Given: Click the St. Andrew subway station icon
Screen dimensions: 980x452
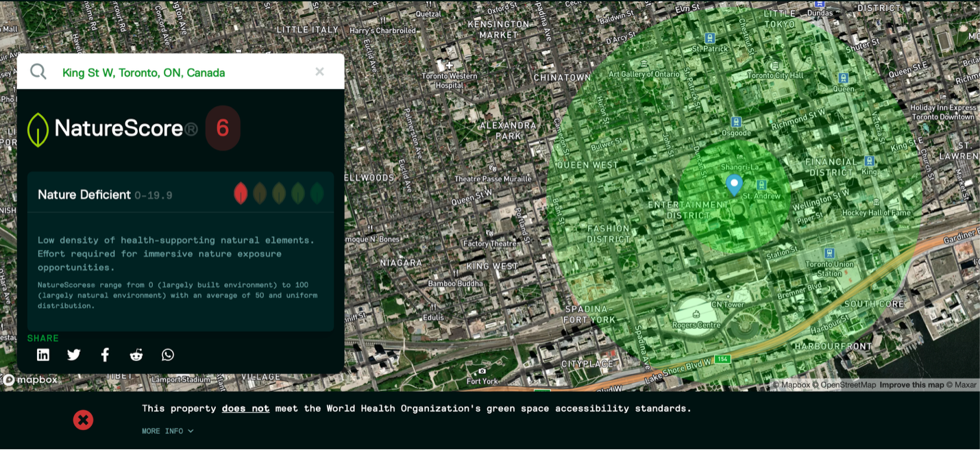Looking at the screenshot, I should coord(761,185).
